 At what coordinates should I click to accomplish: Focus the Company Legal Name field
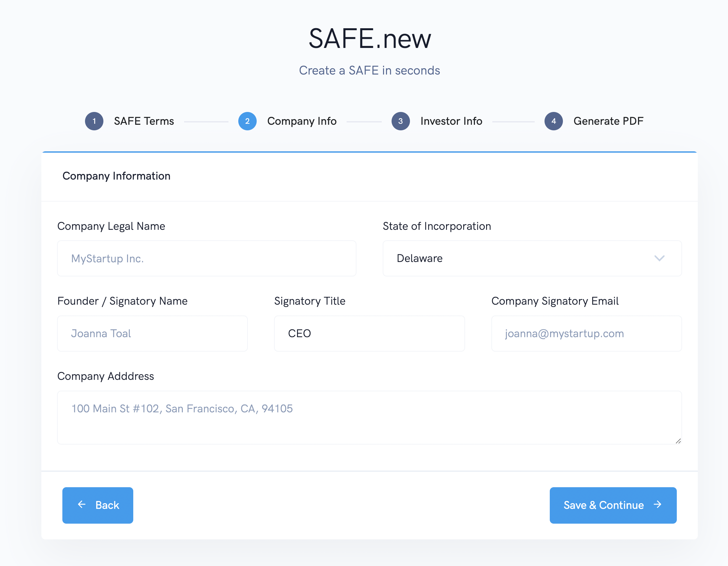[x=207, y=258]
